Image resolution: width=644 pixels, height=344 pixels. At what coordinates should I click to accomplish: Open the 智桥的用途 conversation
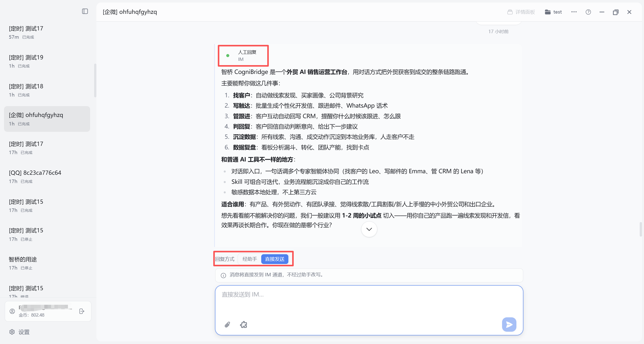click(47, 263)
